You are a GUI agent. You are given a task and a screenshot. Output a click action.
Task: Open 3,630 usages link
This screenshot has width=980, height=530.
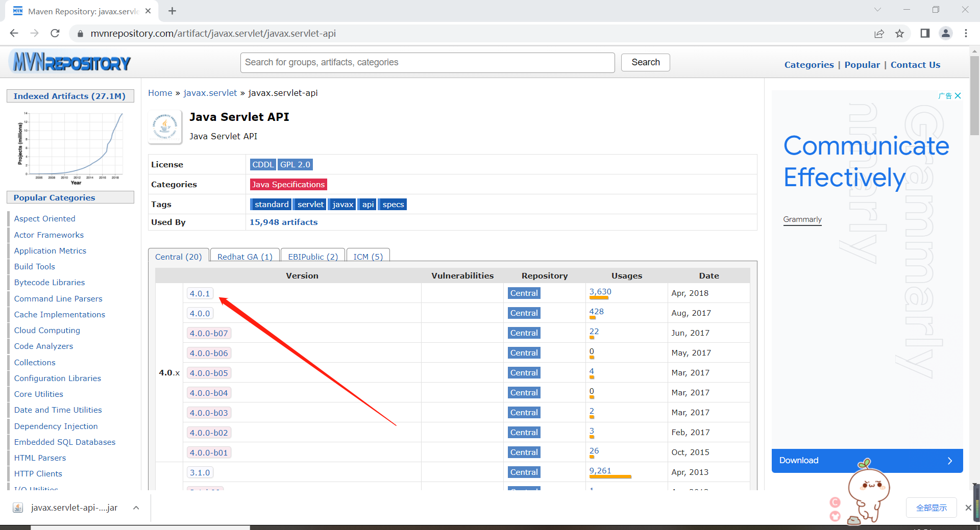[600, 292]
